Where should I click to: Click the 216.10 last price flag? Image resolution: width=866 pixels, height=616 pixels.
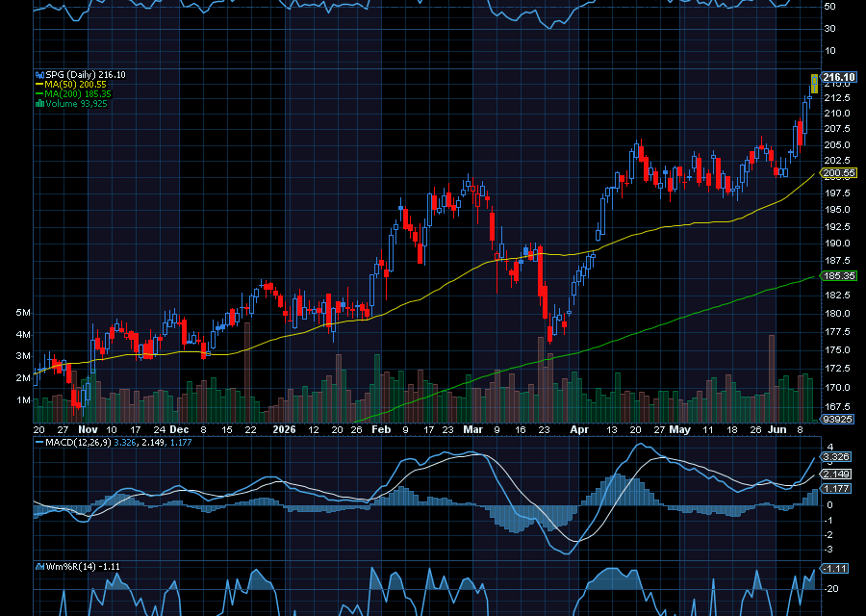tap(839, 77)
